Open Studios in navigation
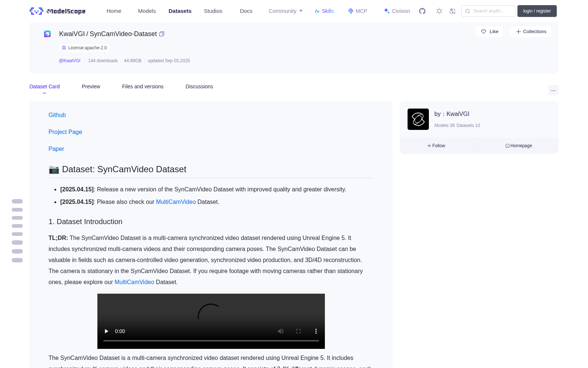Viewport: 588px width, 368px height. tap(213, 11)
